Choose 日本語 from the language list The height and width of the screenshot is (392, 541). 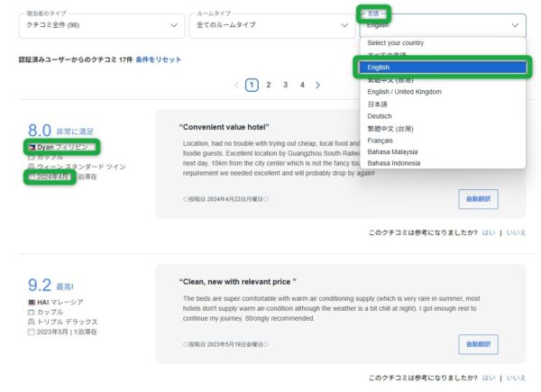coord(380,103)
